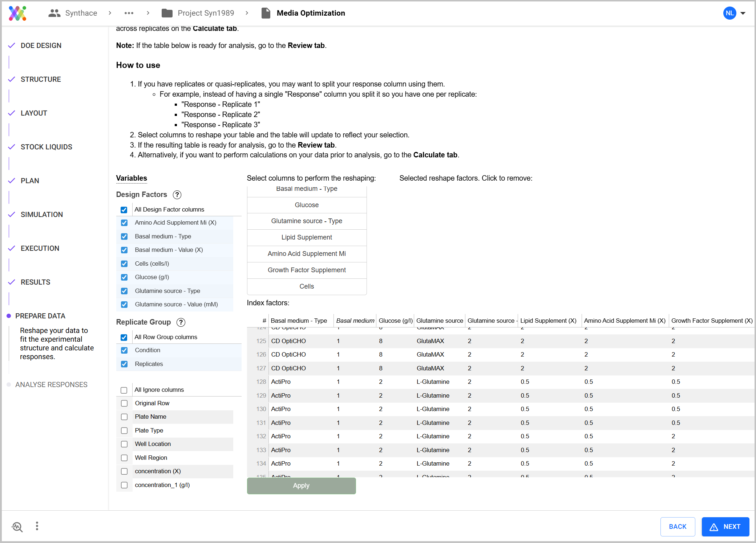Open the data analysis search icon bottom left

pos(17,527)
